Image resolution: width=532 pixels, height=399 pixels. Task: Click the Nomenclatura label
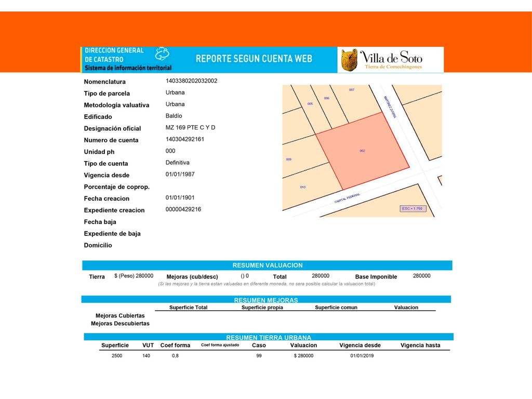(x=105, y=82)
